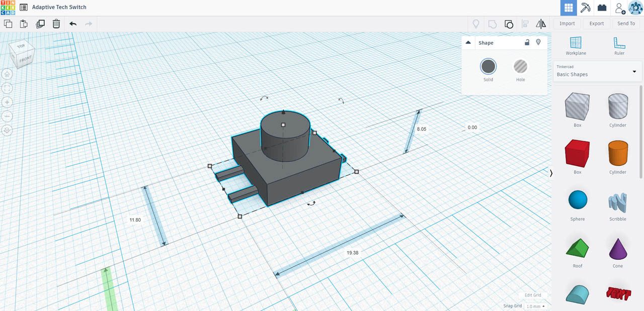644x311 pixels.
Task: Click the Edit Grid button
Action: pyautogui.click(x=533, y=295)
